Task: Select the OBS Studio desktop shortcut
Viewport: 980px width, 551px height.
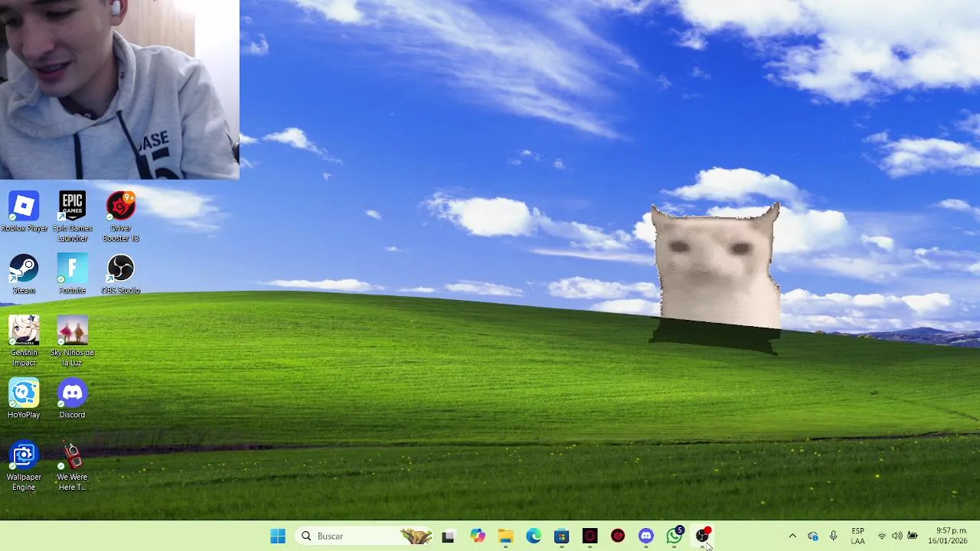Action: tap(120, 274)
